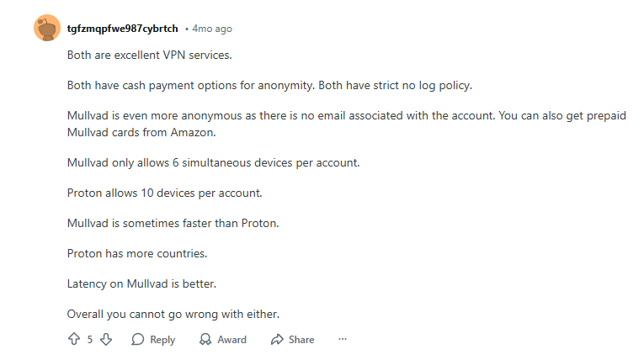Click the "Proton has more countries" line

tap(137, 253)
